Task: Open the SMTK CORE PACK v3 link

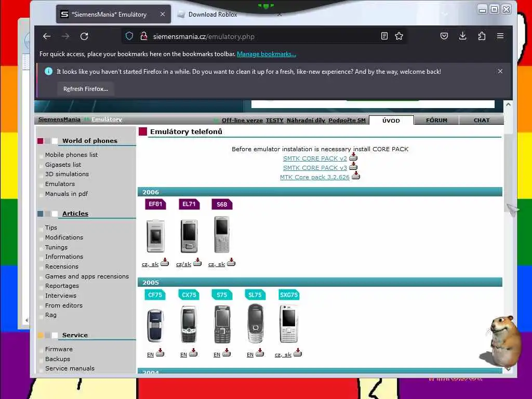Action: pos(315,168)
